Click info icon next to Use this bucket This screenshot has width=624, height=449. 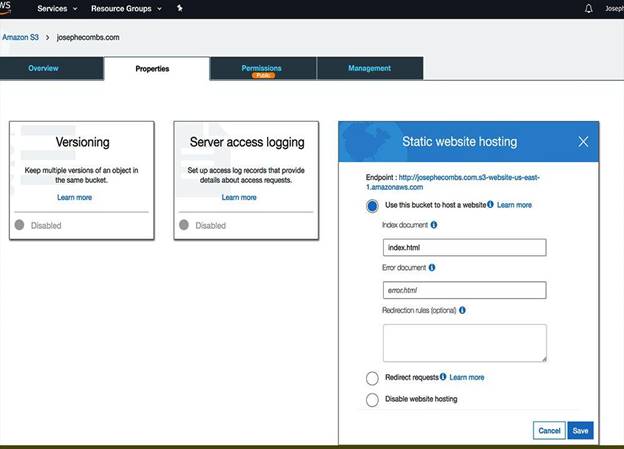click(490, 204)
